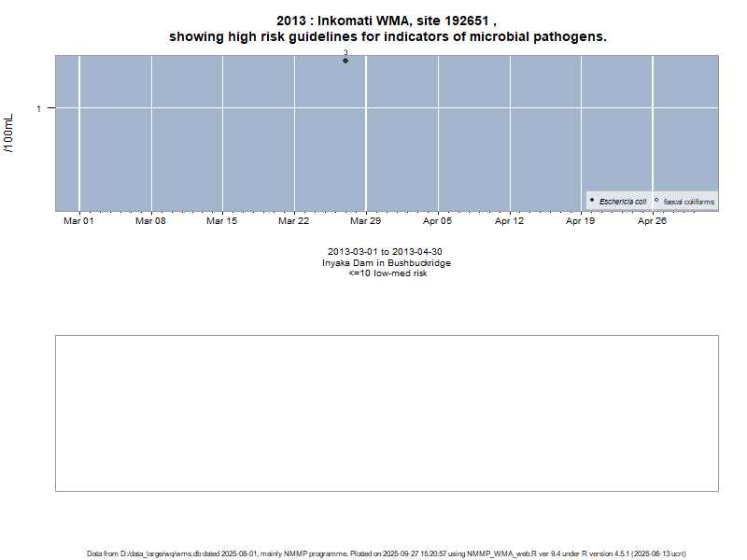The width and height of the screenshot is (747, 560).
Task: Click the date range '2013-03-01 to 2013-04-30'
Action: pos(387,252)
